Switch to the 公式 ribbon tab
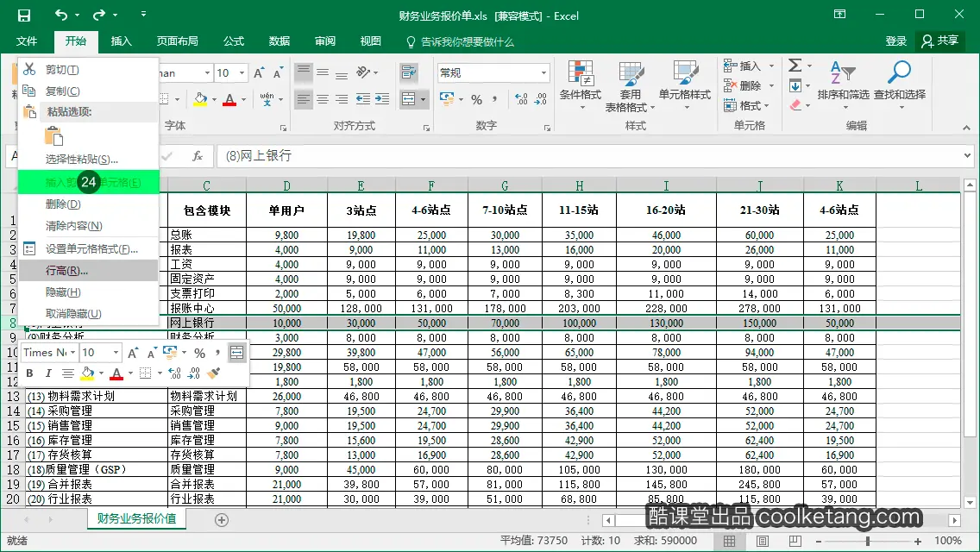This screenshot has width=980, height=552. 233,41
